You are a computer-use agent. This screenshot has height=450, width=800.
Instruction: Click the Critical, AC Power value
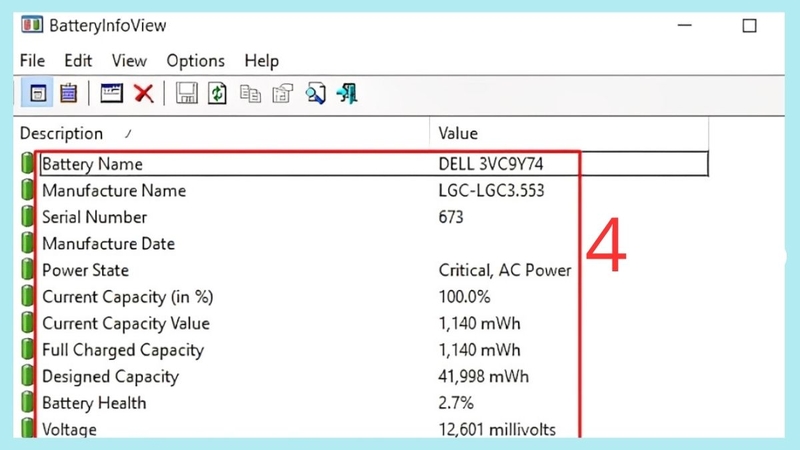505,270
